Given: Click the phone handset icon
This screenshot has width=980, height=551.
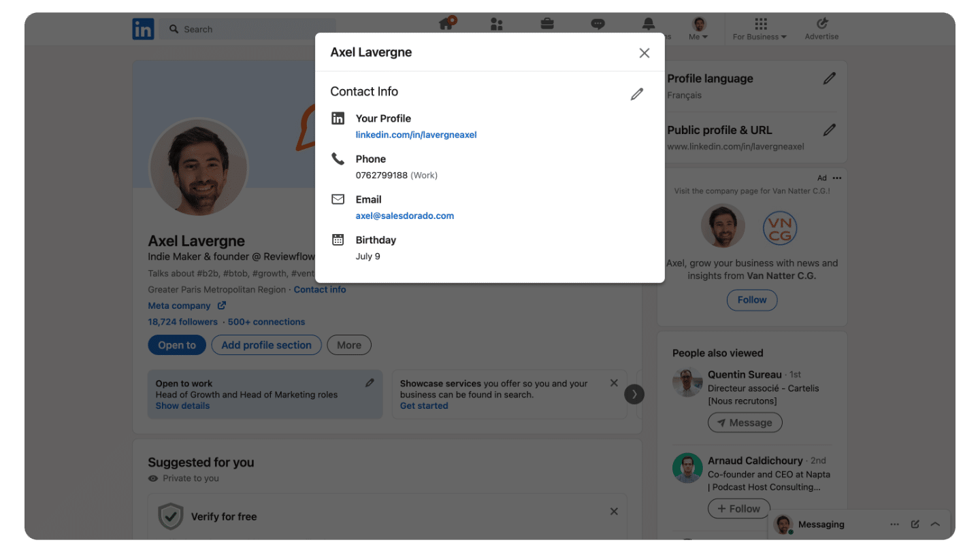Looking at the screenshot, I should (x=338, y=159).
